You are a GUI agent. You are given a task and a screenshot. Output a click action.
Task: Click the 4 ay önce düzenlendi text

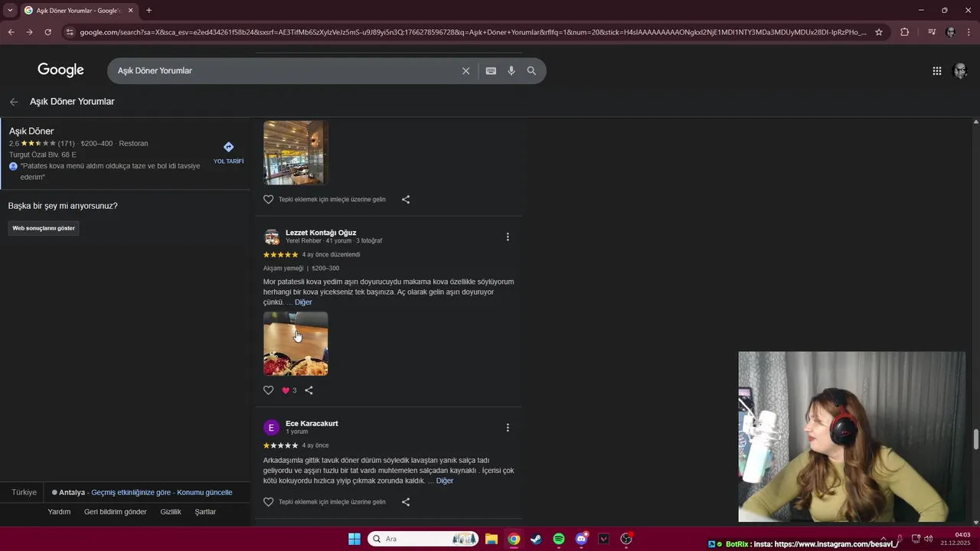(x=331, y=255)
